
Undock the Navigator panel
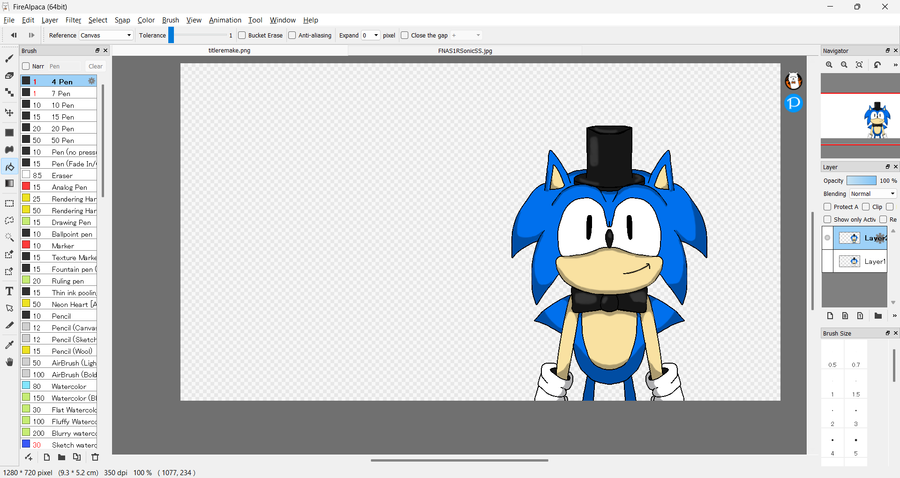[x=887, y=50]
